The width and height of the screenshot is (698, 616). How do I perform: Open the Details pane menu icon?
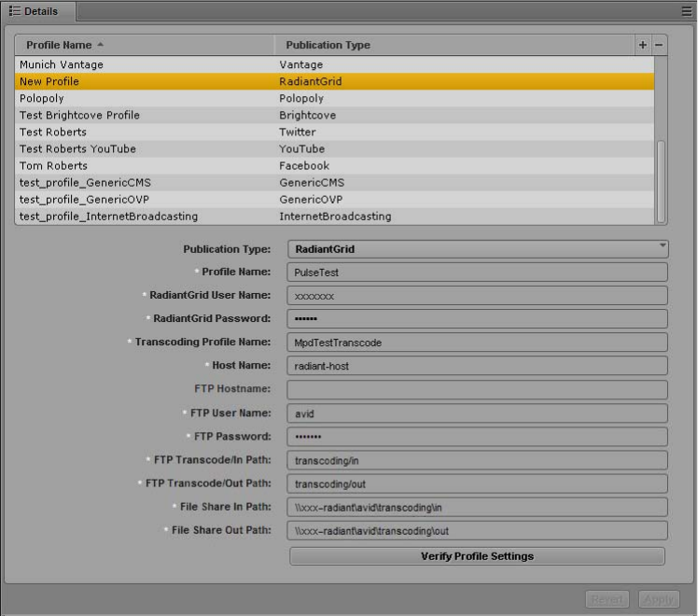tap(687, 11)
